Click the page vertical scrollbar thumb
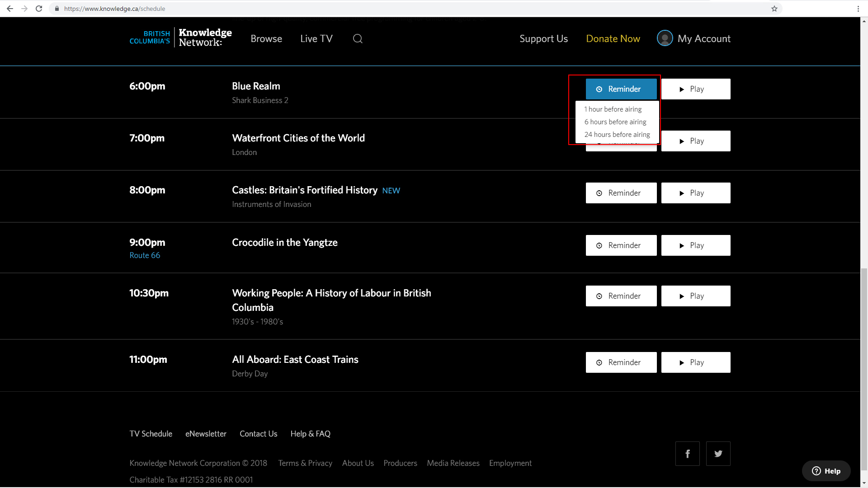 [x=864, y=370]
